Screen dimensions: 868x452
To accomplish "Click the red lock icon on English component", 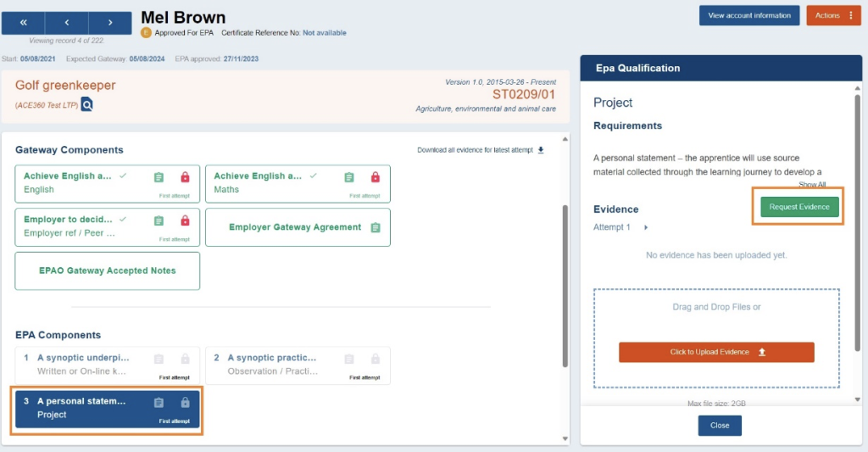I will pyautogui.click(x=185, y=177).
